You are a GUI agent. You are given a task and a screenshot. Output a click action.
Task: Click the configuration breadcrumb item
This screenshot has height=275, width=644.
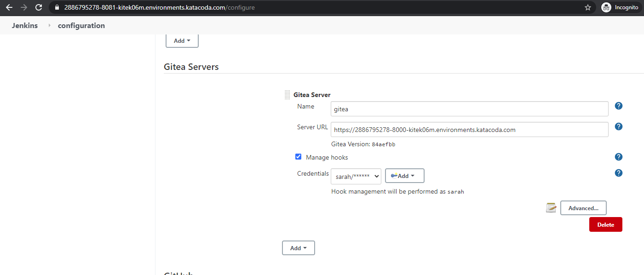tap(81, 26)
